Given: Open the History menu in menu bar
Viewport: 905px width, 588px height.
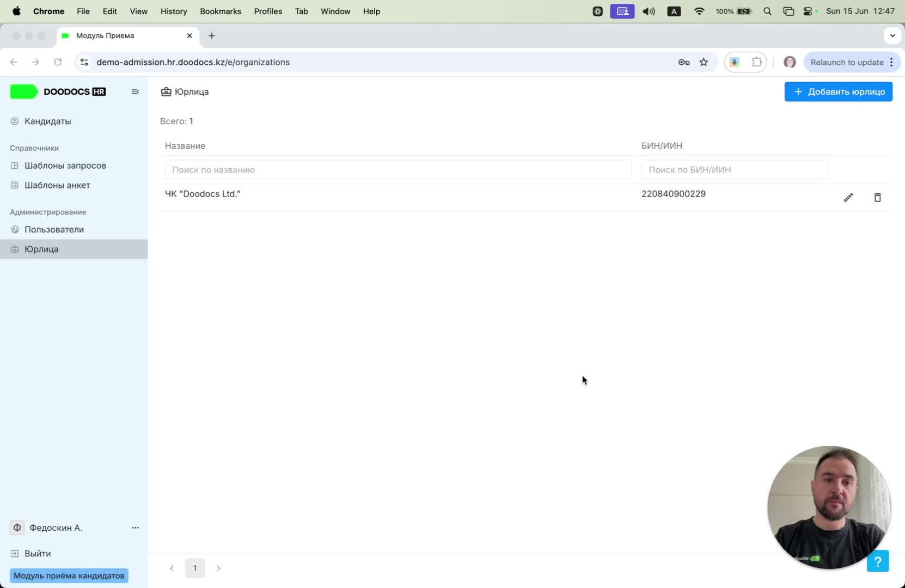Looking at the screenshot, I should [x=174, y=11].
